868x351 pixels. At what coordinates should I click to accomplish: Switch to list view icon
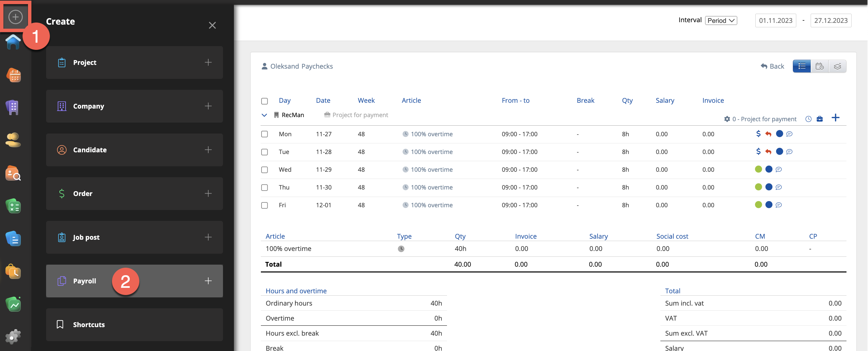coord(801,66)
